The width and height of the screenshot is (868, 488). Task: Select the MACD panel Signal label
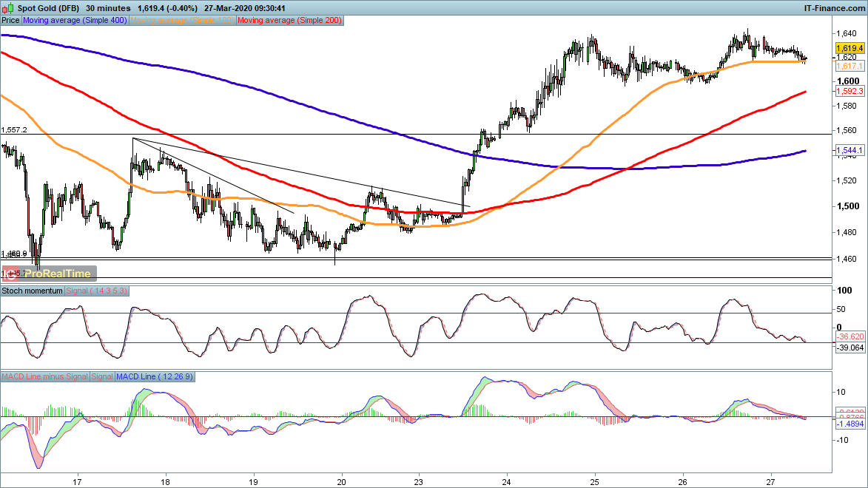[102, 376]
